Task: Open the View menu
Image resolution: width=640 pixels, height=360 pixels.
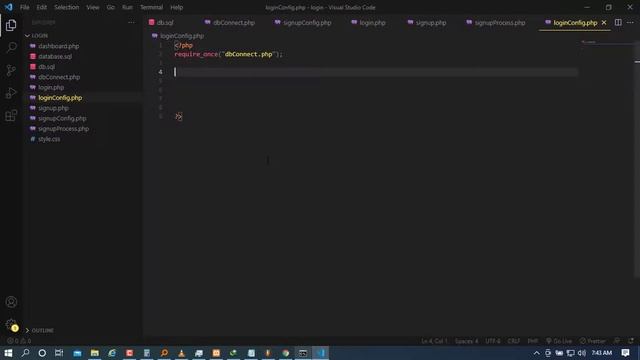Action: (93, 7)
